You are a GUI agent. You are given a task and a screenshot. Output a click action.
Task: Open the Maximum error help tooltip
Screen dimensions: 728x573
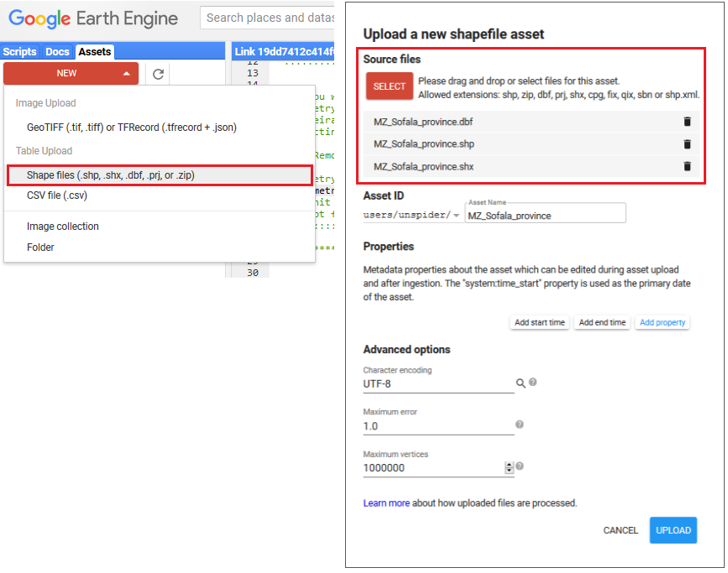pyautogui.click(x=519, y=424)
